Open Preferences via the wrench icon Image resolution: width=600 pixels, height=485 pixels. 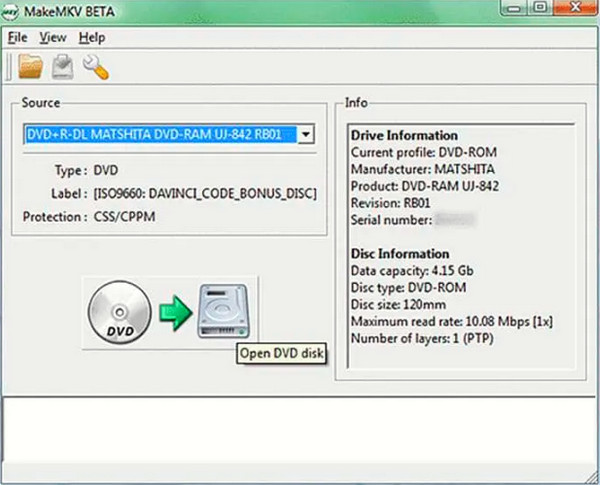95,67
